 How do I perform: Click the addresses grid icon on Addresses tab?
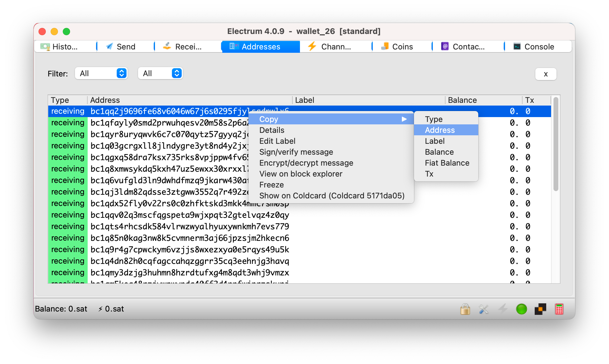pos(234,46)
